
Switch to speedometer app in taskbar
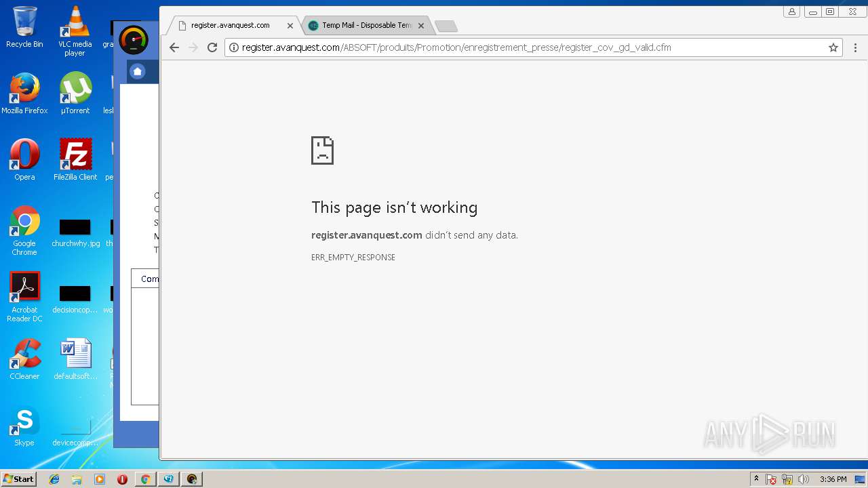tap(192, 479)
